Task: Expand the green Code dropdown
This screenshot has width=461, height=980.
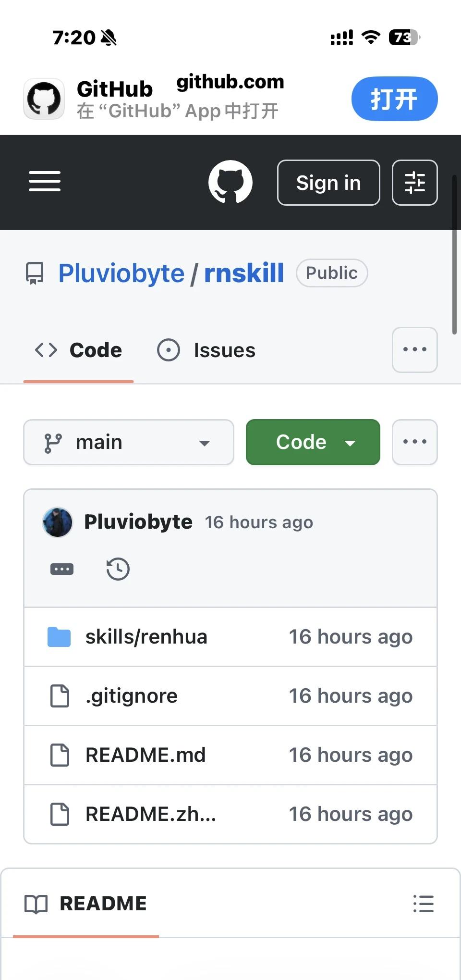Action: (x=313, y=442)
